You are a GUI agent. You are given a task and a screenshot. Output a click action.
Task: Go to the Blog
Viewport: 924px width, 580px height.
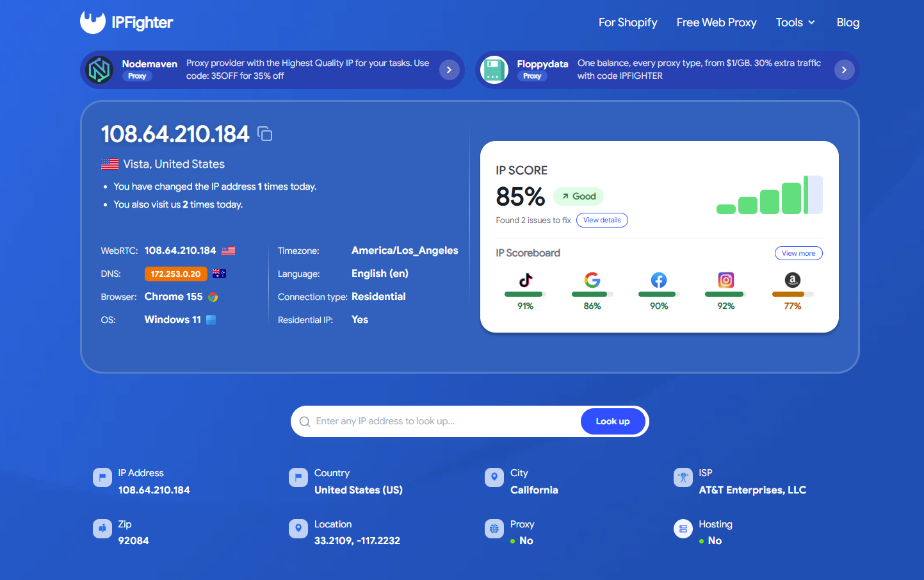(x=848, y=22)
